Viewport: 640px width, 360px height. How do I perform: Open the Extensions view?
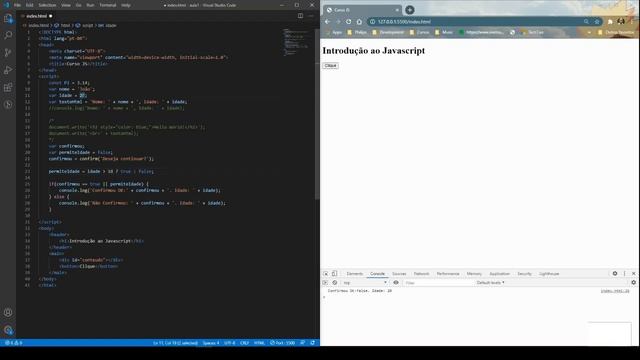pos(8,87)
